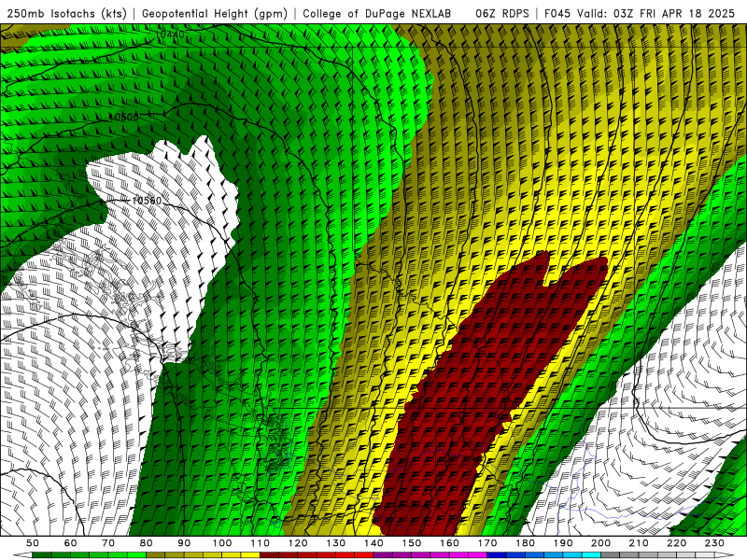747x560 pixels.
Task: Select the dark purple swatch beginning at 140
Action: point(383,555)
